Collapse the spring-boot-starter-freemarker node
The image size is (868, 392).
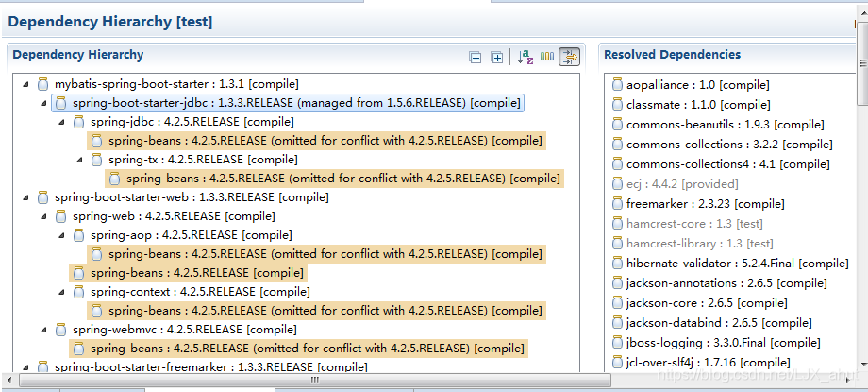click(x=25, y=366)
